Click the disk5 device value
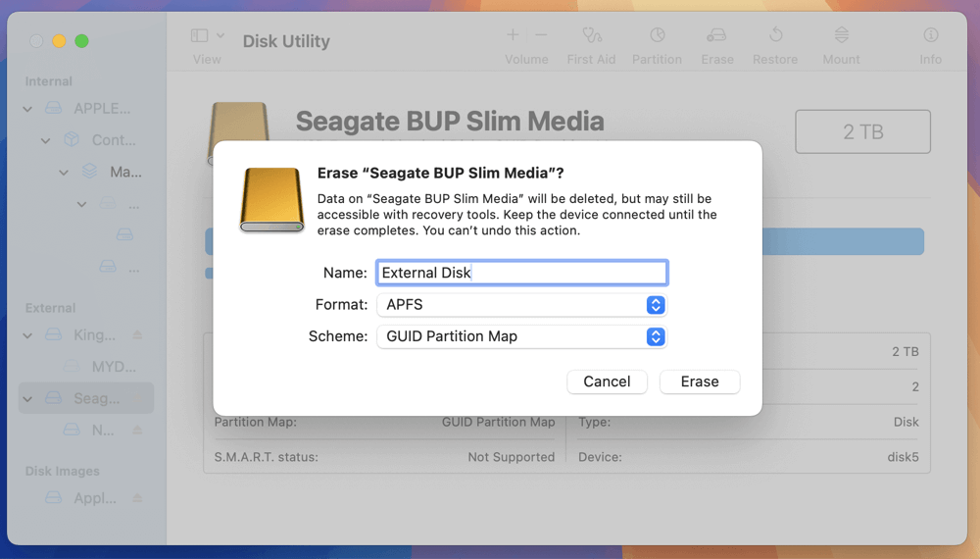This screenshot has height=559, width=980. coord(904,457)
